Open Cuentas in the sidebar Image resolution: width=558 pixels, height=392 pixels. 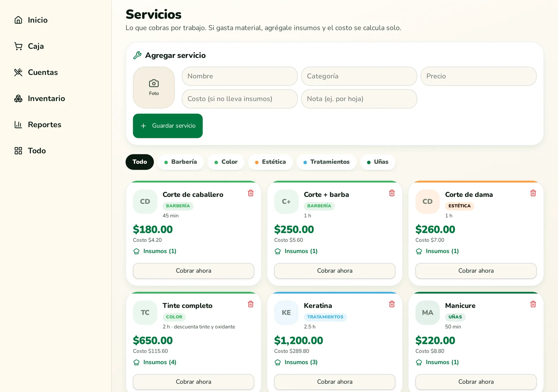click(x=43, y=72)
